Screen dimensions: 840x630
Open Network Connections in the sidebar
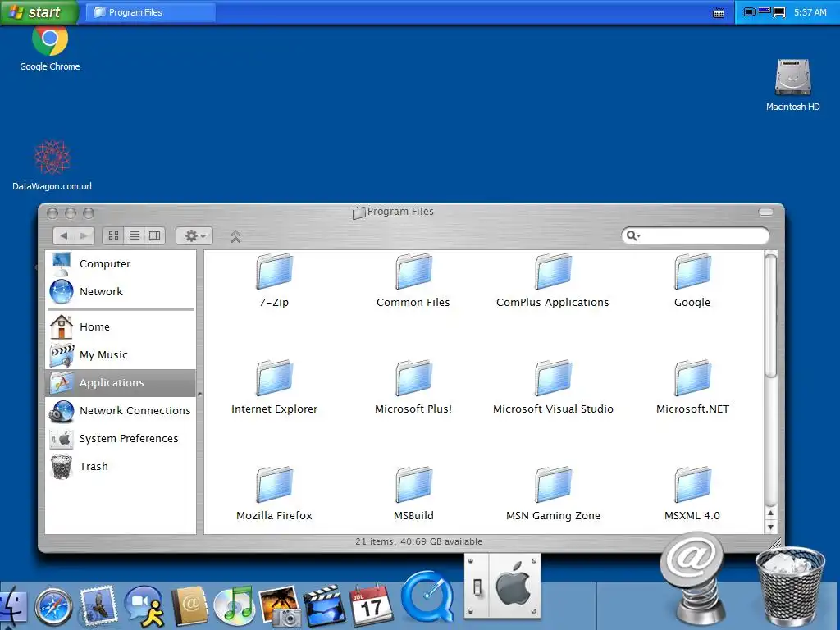pyautogui.click(x=121, y=410)
